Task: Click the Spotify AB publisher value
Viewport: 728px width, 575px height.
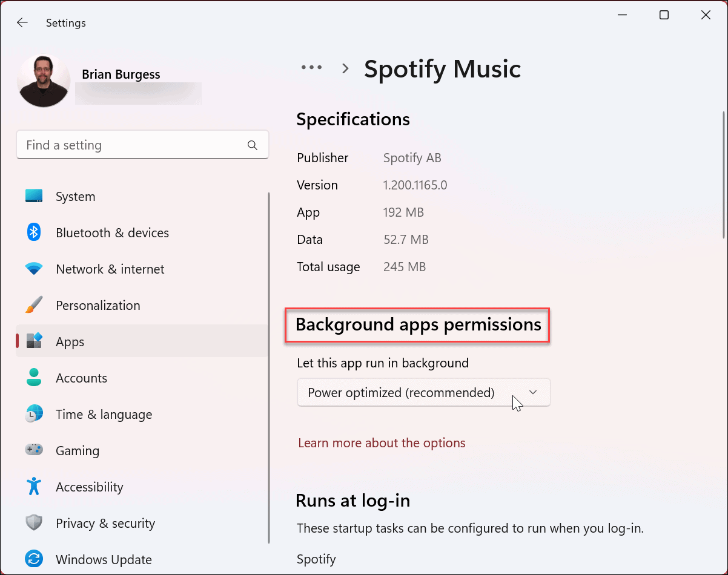Action: click(x=412, y=158)
